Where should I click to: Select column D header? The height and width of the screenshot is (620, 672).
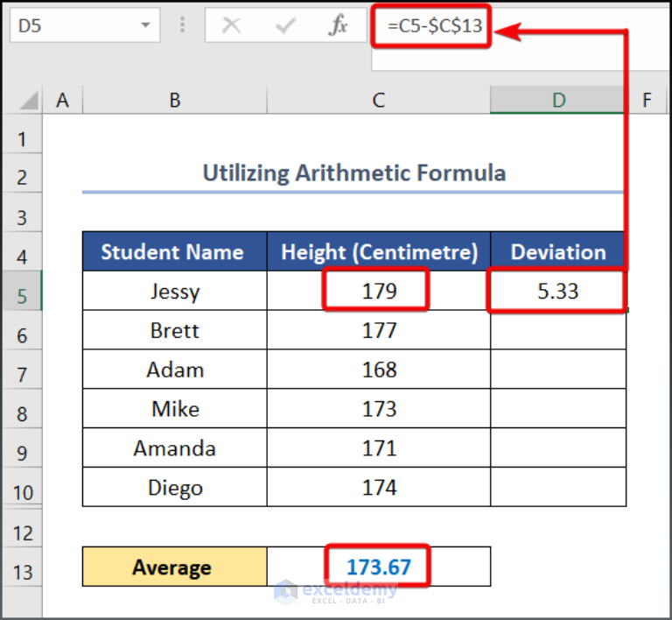point(558,101)
